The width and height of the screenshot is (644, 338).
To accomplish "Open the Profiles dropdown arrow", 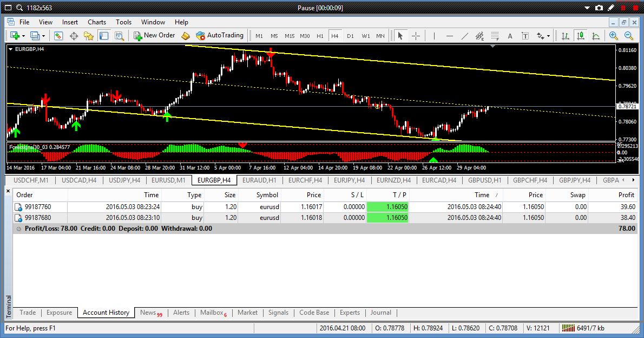I will point(43,36).
